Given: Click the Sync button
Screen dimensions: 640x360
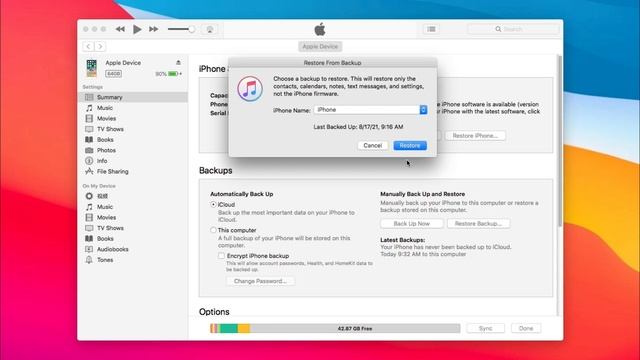Looking at the screenshot, I should pos(485,328).
